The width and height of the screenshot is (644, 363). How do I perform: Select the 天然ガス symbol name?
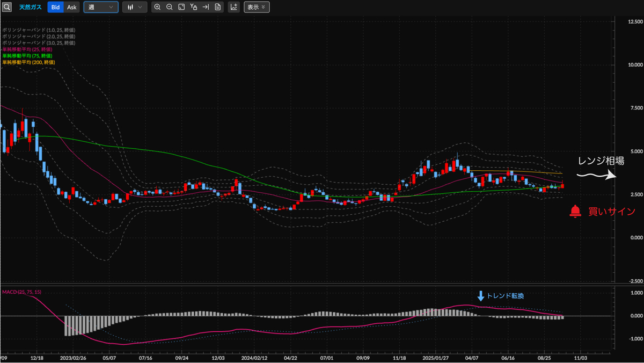point(31,7)
